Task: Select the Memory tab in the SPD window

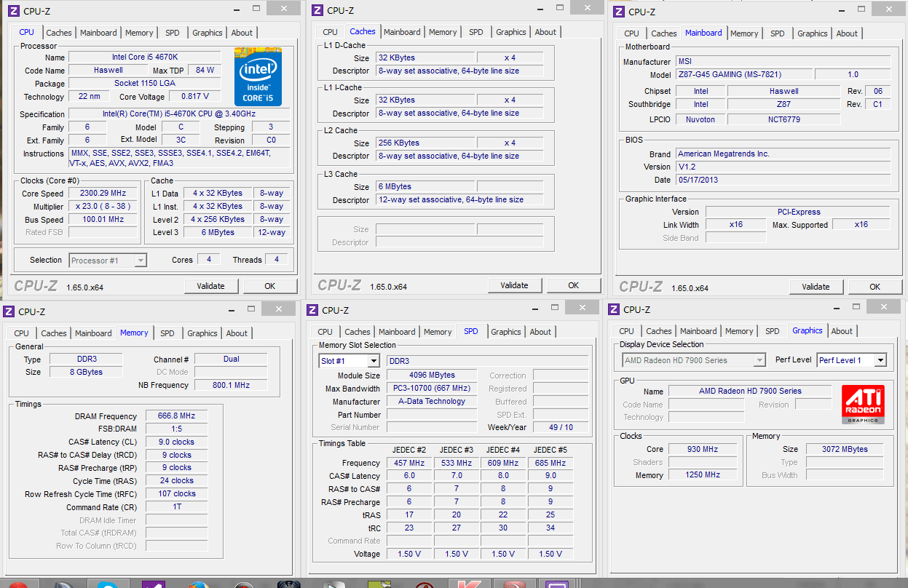Action: point(438,332)
